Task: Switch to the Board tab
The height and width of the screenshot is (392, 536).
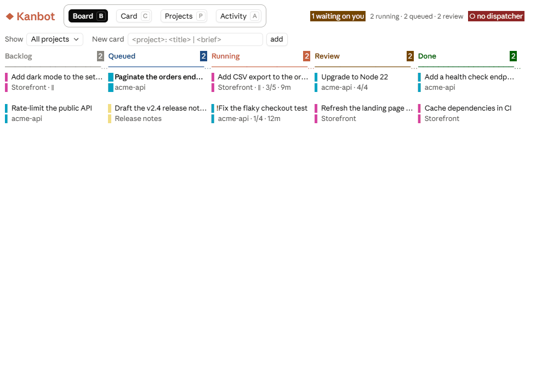Action: [x=88, y=16]
